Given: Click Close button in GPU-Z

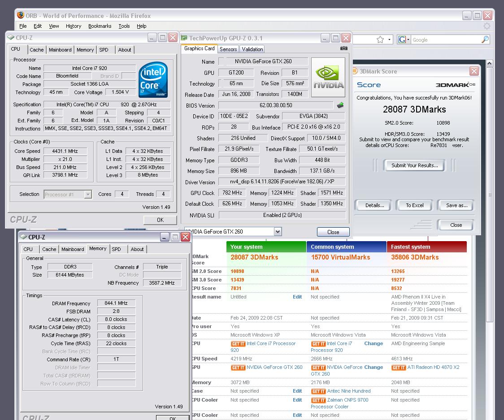Looking at the screenshot, I should point(333,232).
